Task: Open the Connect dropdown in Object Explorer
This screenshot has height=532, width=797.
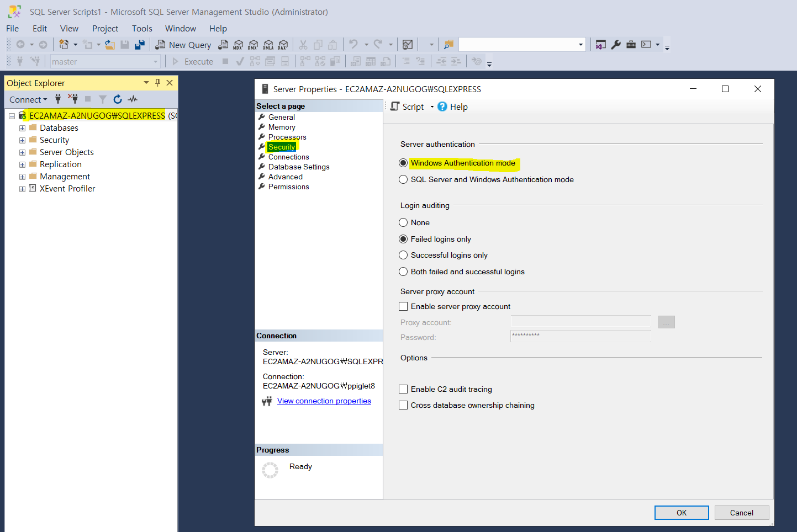Action: 28,99
